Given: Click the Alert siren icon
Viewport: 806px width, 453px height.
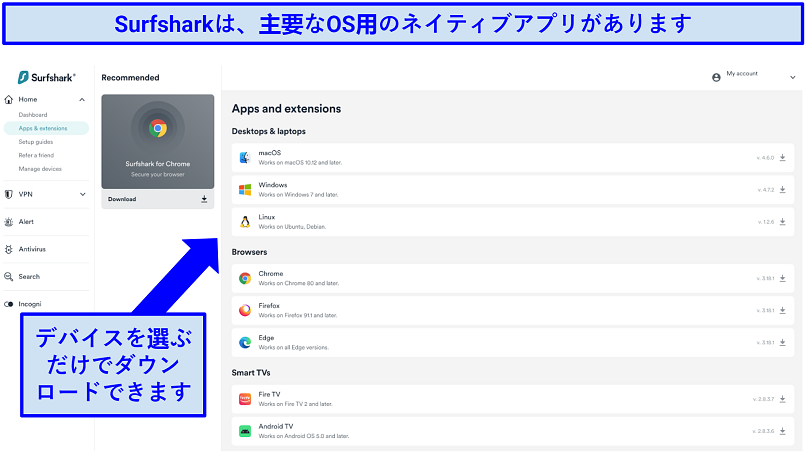Looking at the screenshot, I should (9, 222).
